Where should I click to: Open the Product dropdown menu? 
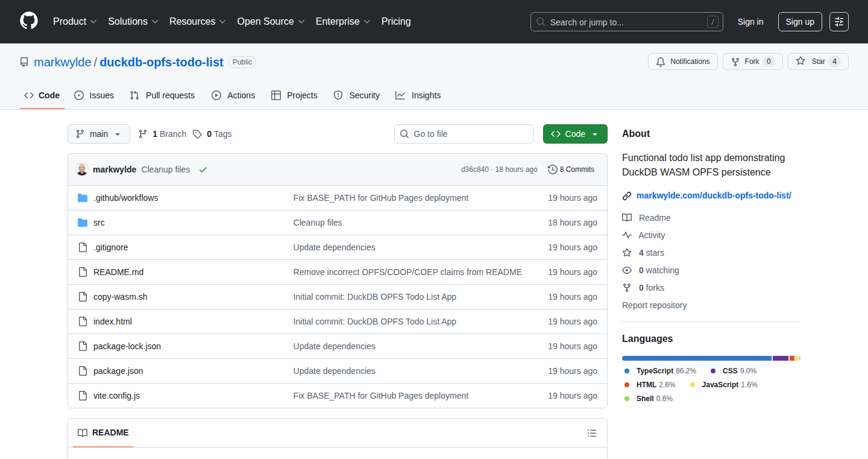point(75,22)
